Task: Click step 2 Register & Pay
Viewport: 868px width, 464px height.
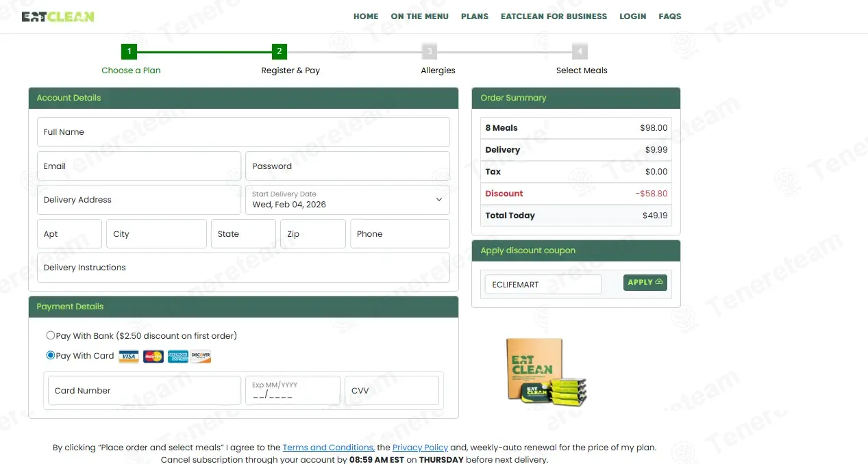Action: 279,51
